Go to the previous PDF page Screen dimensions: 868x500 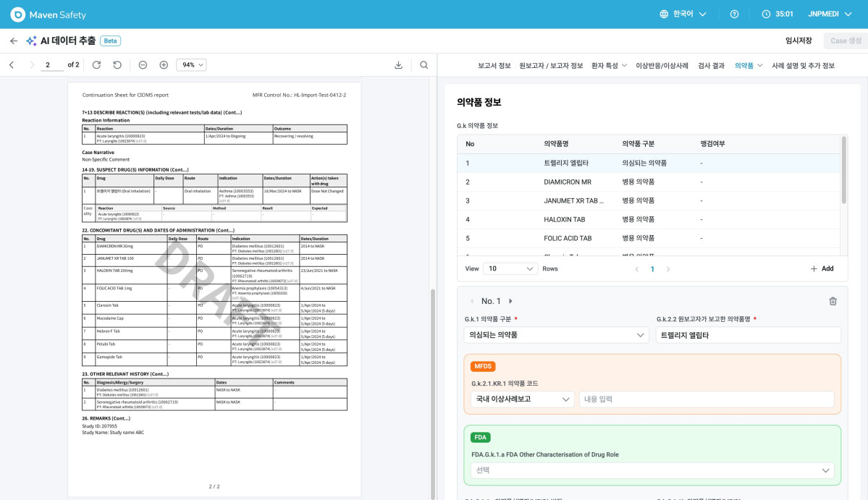tap(12, 64)
